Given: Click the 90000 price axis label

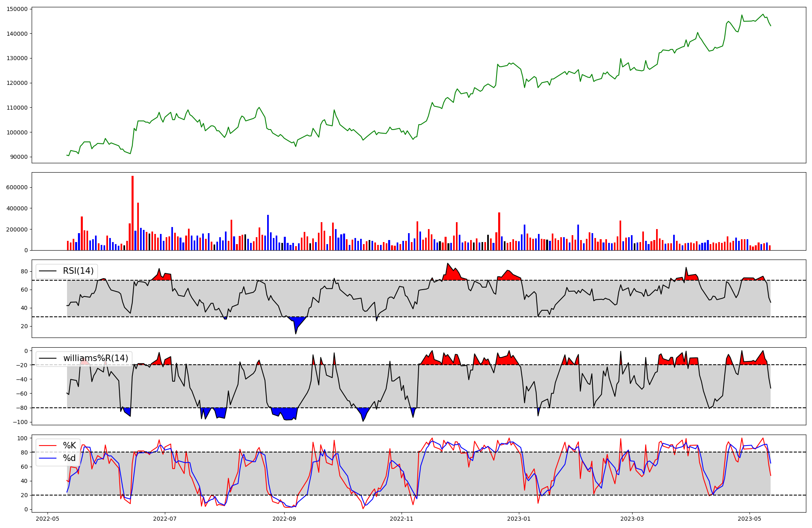Looking at the screenshot, I should pyautogui.click(x=19, y=157).
